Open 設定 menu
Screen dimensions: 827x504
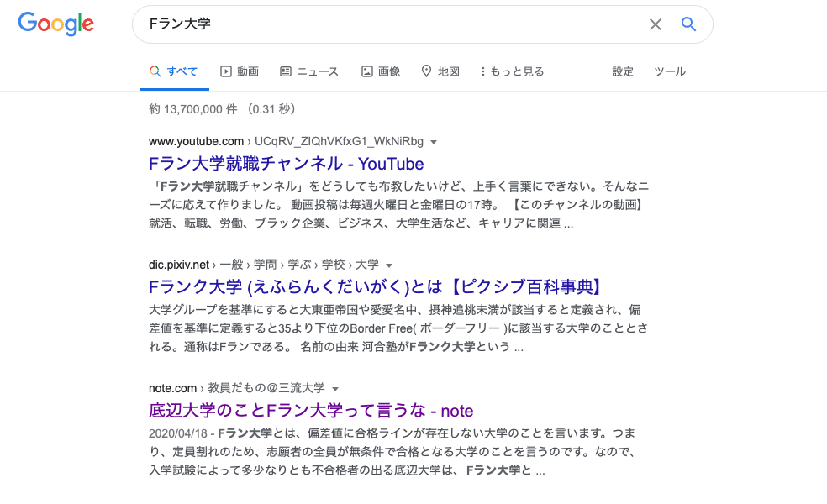(623, 71)
